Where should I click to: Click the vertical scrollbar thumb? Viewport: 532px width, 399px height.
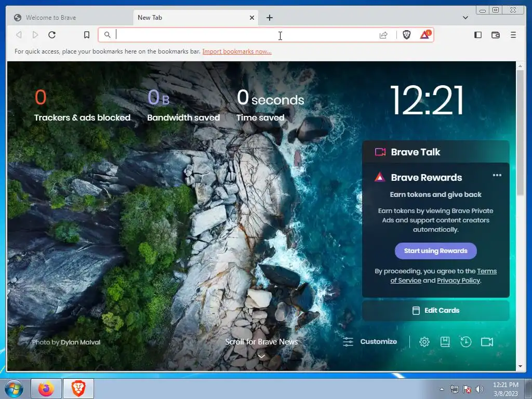520,132
